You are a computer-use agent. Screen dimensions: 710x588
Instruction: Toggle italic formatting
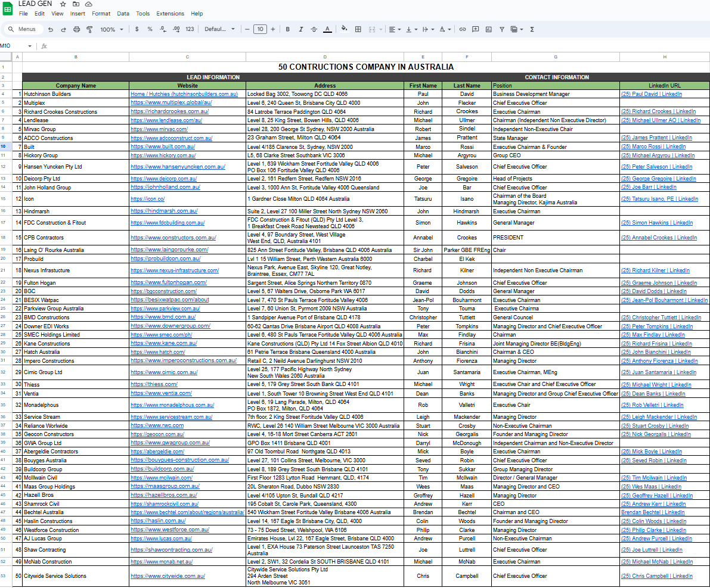(301, 29)
